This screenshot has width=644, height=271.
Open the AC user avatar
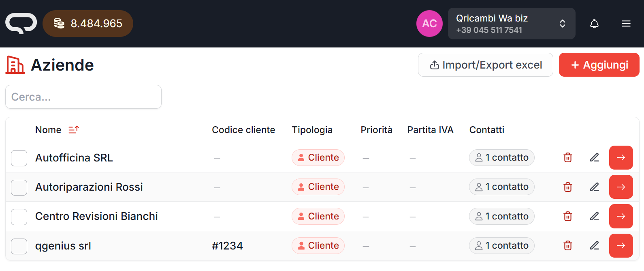pyautogui.click(x=429, y=24)
